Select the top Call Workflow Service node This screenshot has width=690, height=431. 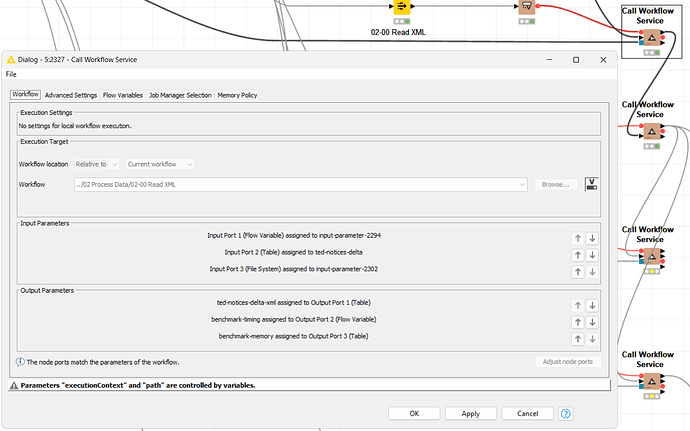point(651,39)
